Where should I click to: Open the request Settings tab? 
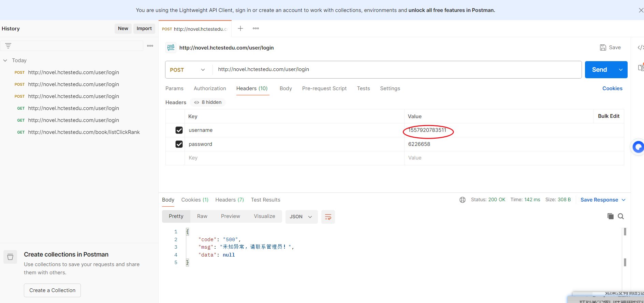390,88
